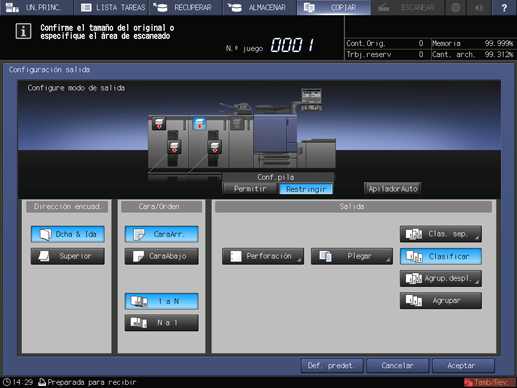517x388 pixels.
Task: Click the Memoria 99.999% readout
Action: point(472,43)
